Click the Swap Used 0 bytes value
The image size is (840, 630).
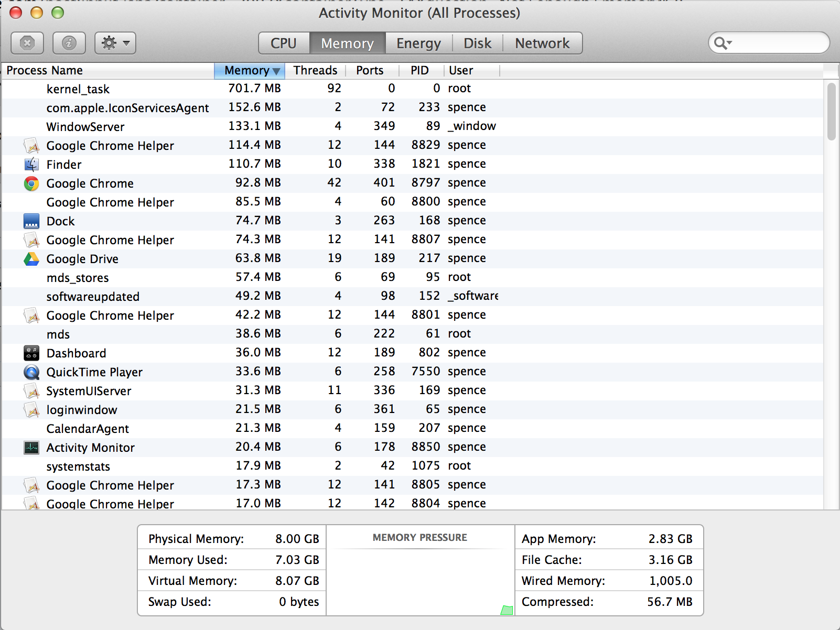299,602
